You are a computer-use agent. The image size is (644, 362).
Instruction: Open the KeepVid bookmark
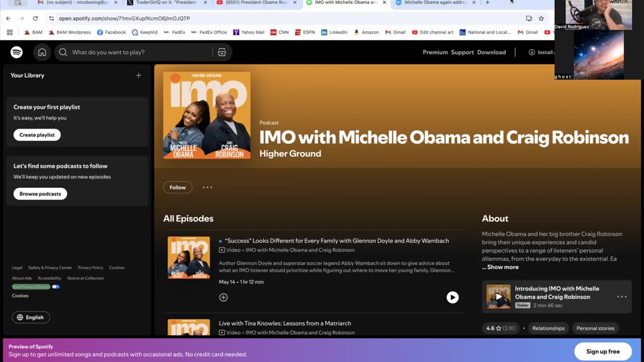point(144,32)
